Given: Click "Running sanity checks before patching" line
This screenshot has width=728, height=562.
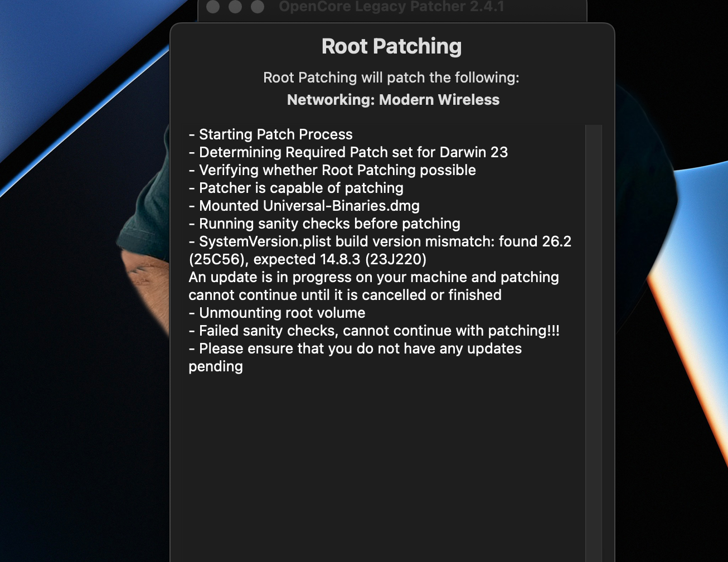Looking at the screenshot, I should 324,224.
